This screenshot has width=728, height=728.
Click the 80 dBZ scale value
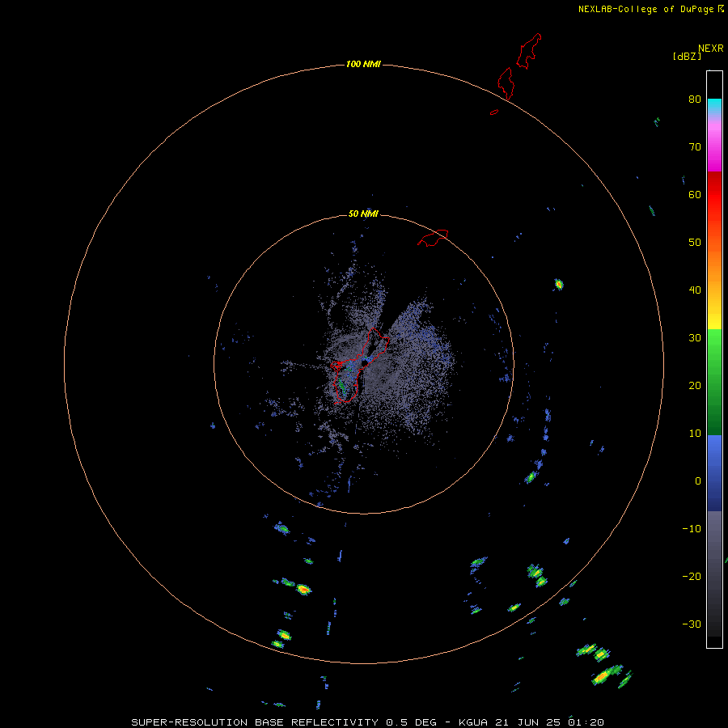(695, 99)
